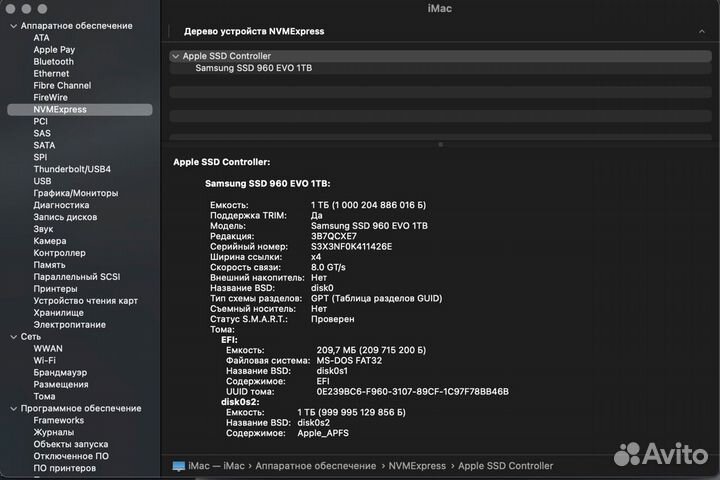The width and height of the screenshot is (720, 480).
Task: Select Wi-Fi in the sidebar
Action: pos(44,361)
